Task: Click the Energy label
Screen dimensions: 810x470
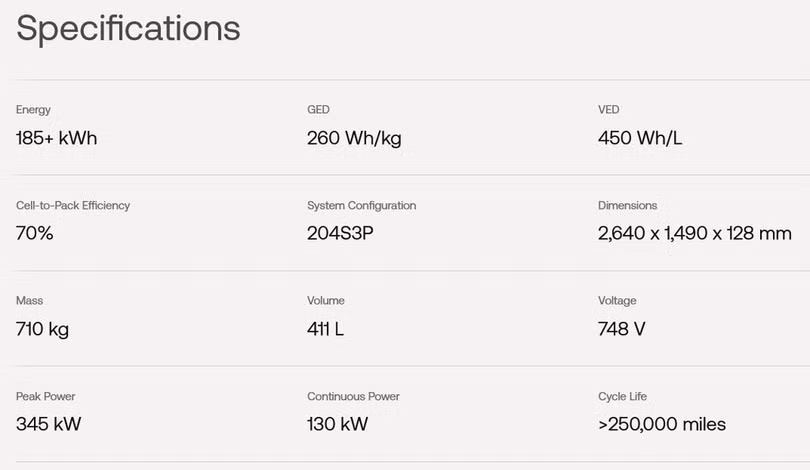Action: coord(33,110)
